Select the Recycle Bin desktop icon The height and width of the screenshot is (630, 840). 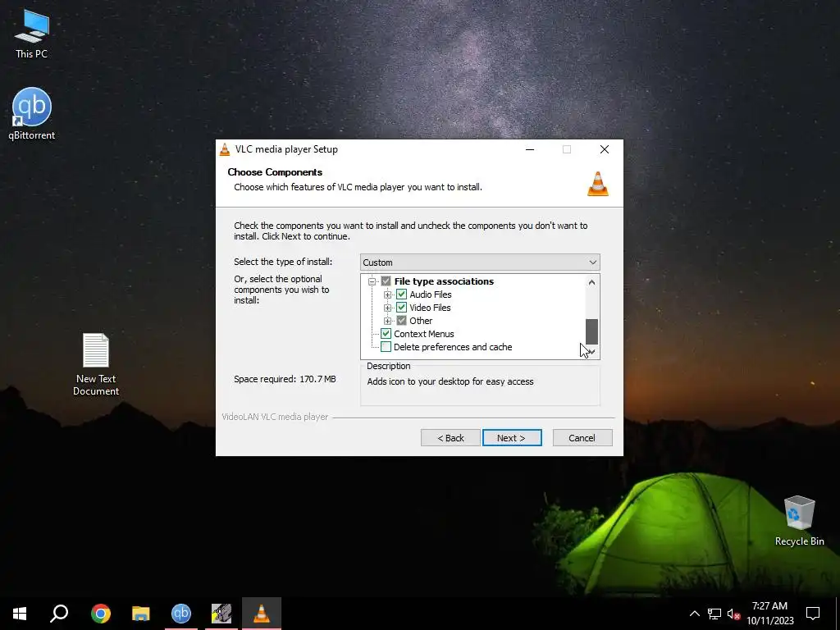pos(799,521)
